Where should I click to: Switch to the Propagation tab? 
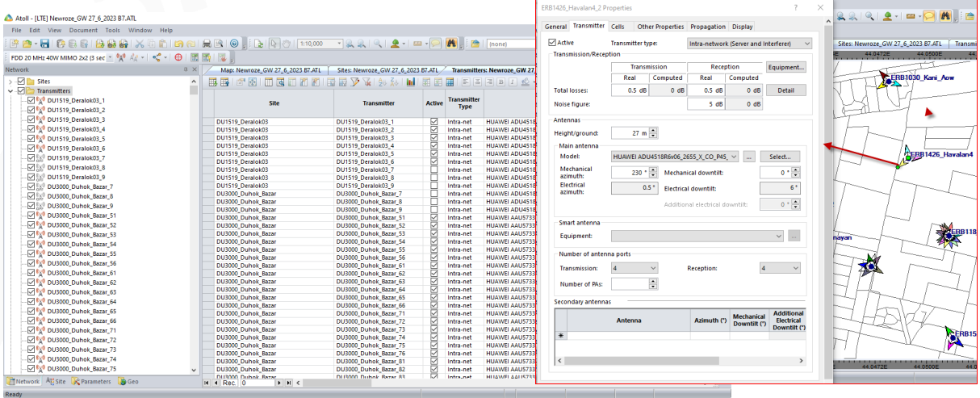708,27
